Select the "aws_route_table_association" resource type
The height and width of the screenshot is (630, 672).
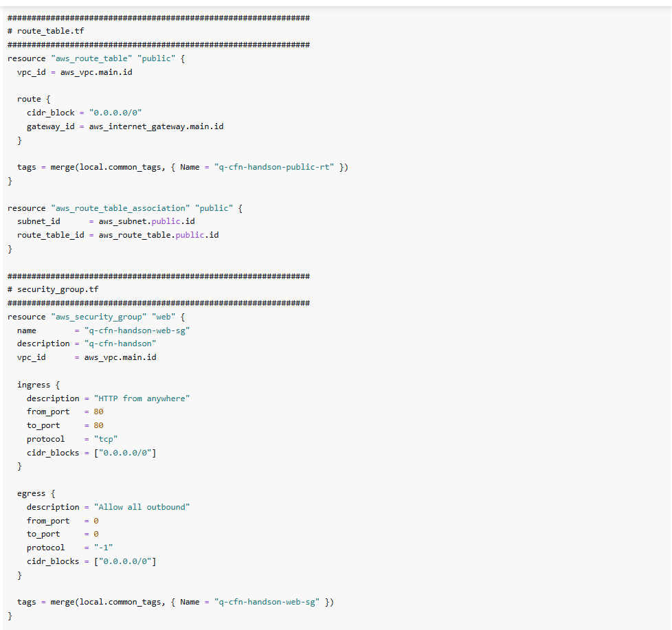click(x=120, y=208)
